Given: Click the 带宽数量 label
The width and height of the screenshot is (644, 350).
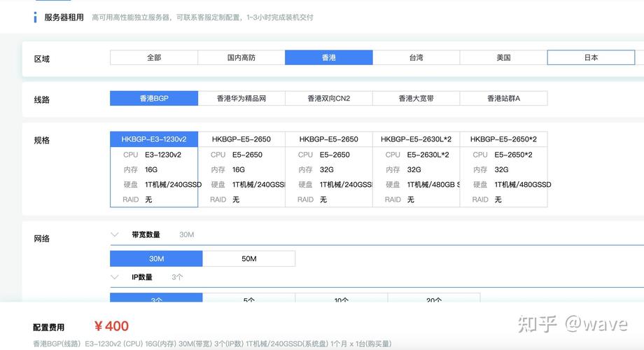Looking at the screenshot, I should pyautogui.click(x=146, y=234).
